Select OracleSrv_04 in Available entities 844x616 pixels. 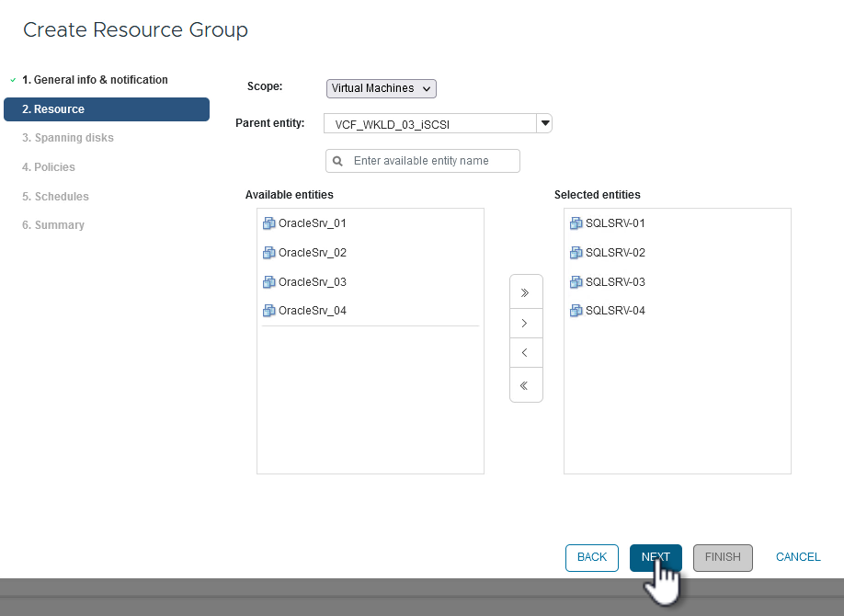312,311
